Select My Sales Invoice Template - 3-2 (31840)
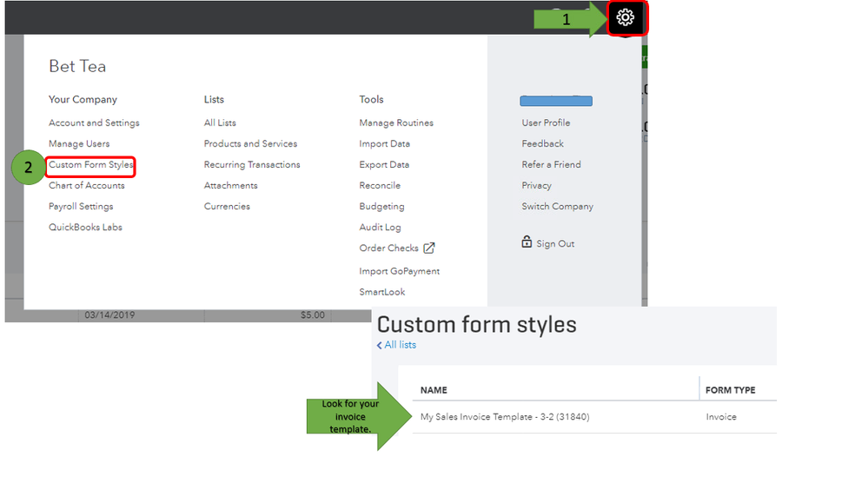868x477 pixels. coord(505,417)
